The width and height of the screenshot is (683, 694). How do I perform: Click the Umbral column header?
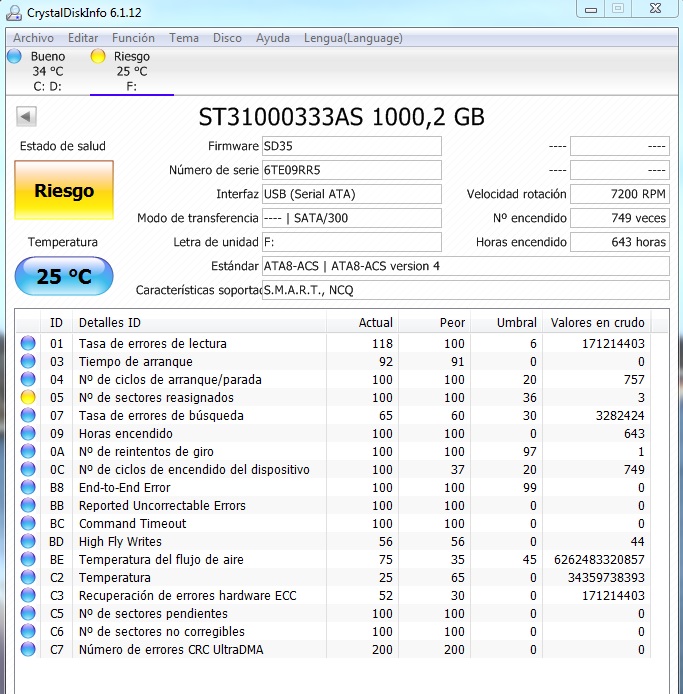pos(506,323)
